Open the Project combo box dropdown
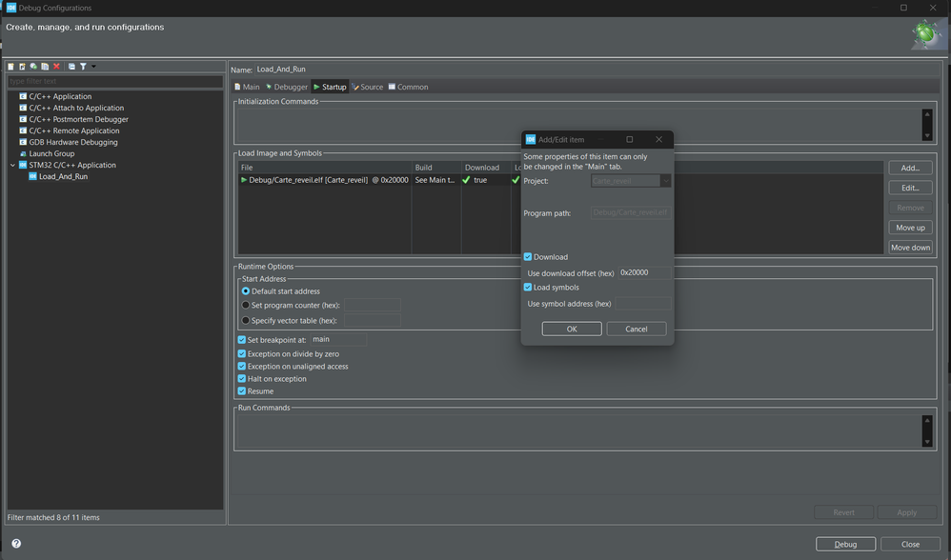951x560 pixels. pyautogui.click(x=665, y=181)
